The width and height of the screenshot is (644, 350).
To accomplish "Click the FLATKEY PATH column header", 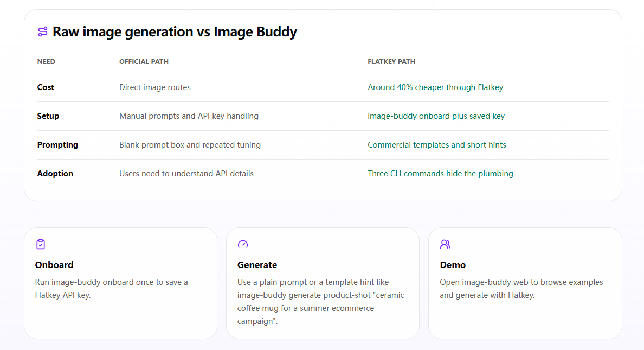I will tap(391, 62).
